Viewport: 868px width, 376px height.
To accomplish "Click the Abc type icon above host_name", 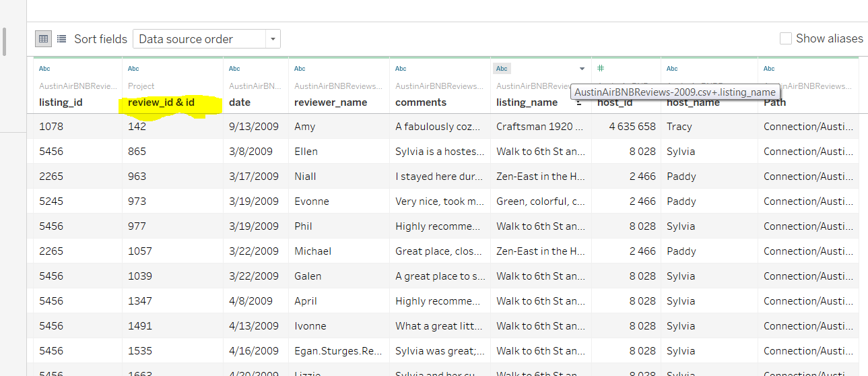I will [672, 69].
